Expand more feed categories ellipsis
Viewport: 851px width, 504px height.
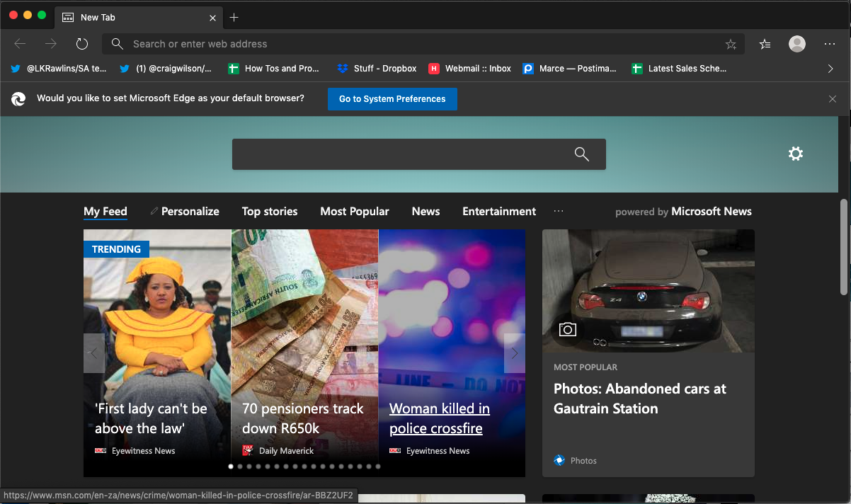[x=559, y=212]
